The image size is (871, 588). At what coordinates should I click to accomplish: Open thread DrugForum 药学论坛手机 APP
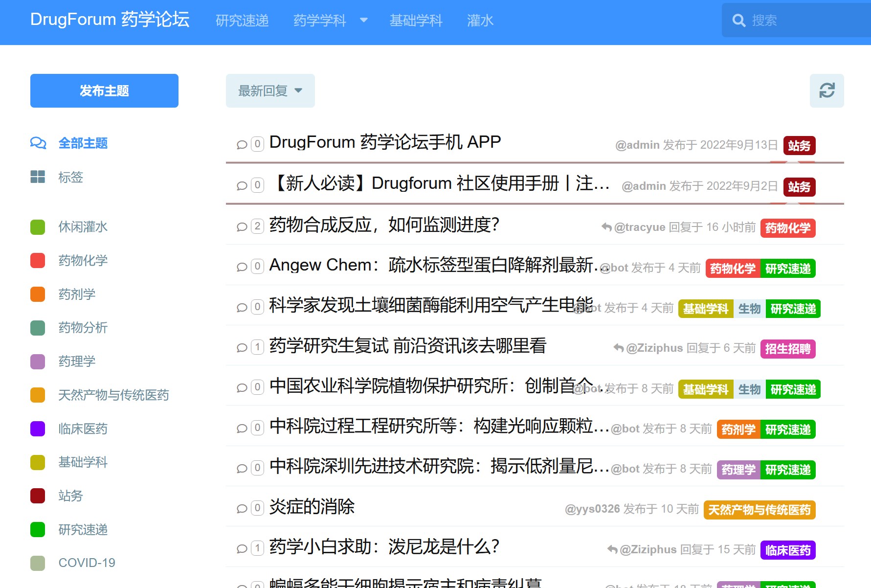[385, 142]
